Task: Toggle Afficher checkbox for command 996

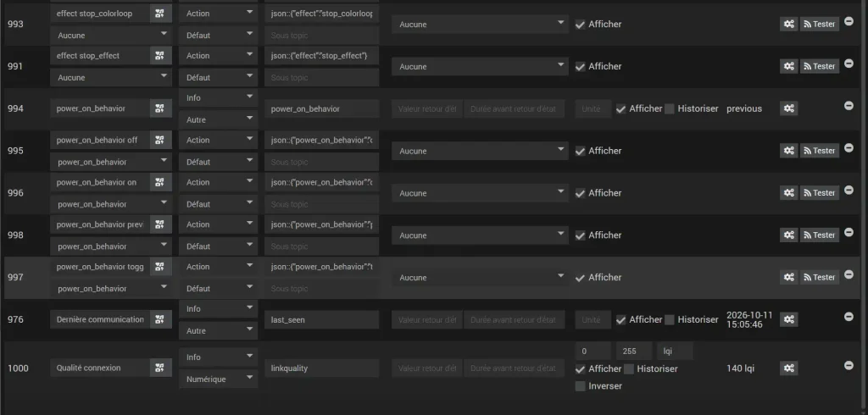Action: pos(580,193)
